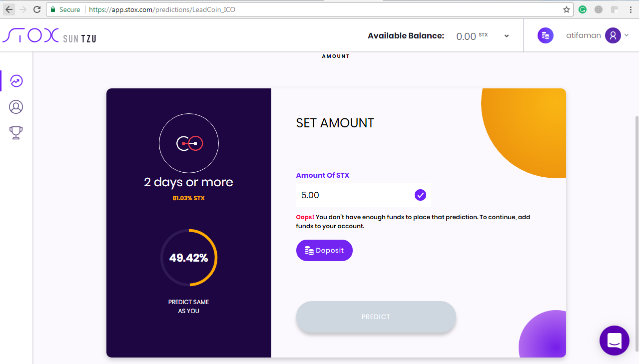
Task: Reload the page with the refresh button
Action: point(37,9)
